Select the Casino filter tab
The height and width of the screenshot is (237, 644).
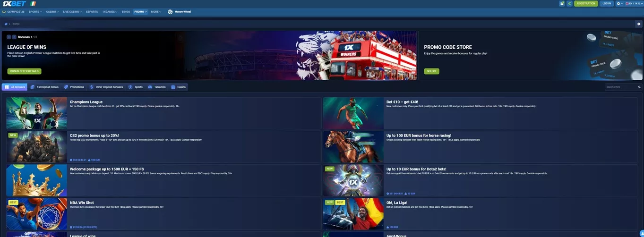tap(179, 87)
